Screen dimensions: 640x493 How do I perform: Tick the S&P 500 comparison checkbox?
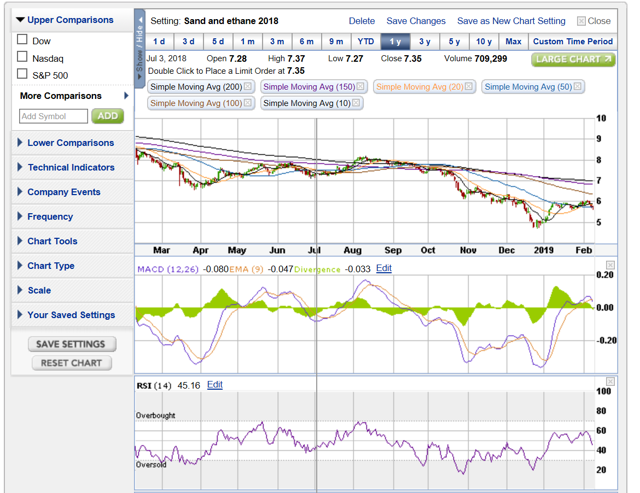[x=22, y=74]
